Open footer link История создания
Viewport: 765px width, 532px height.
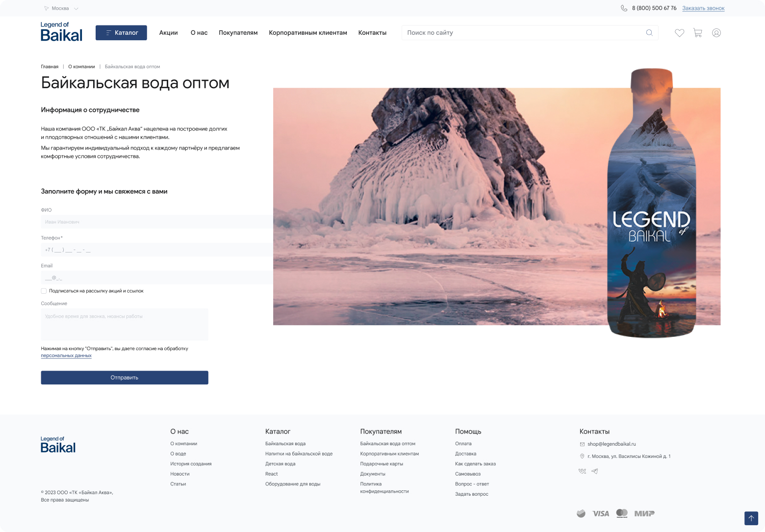(191, 464)
